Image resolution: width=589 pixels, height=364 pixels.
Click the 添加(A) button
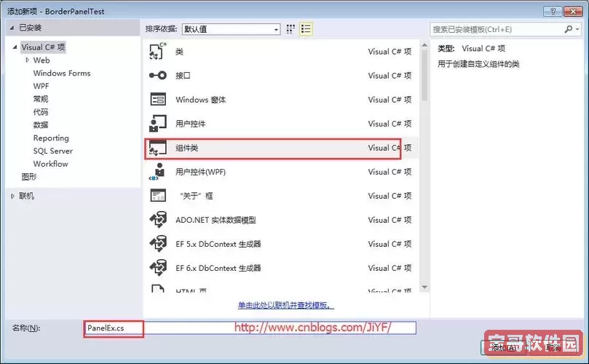(x=503, y=347)
